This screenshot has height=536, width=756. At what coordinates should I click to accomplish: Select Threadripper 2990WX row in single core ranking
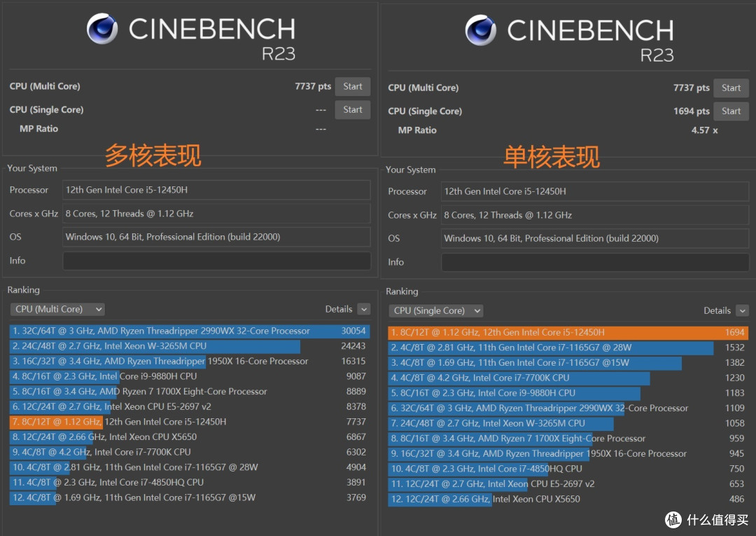point(568,408)
